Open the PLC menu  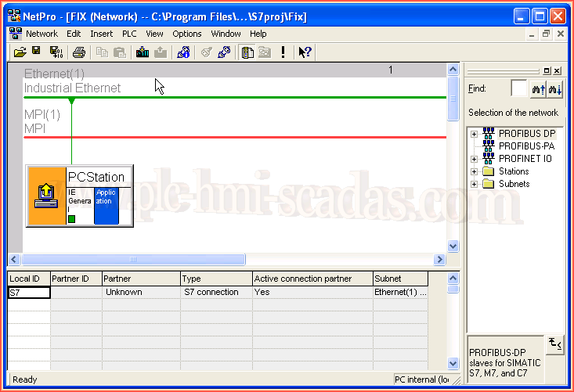point(129,34)
